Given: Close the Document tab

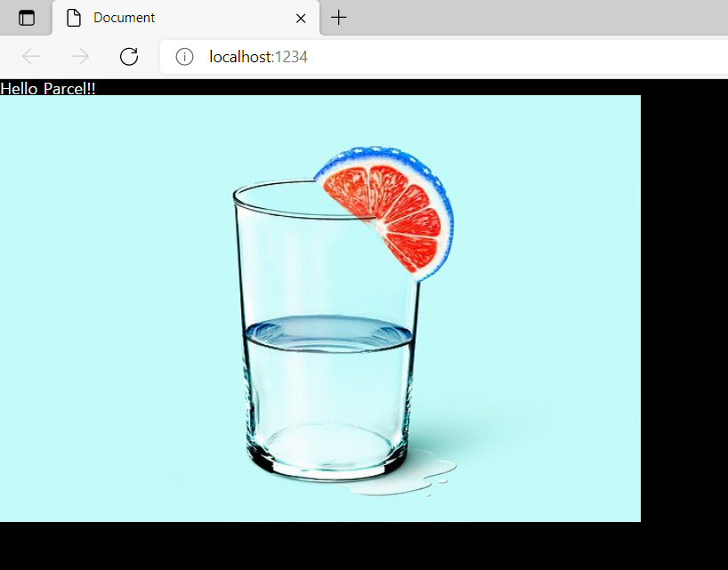Looking at the screenshot, I should coord(301,18).
